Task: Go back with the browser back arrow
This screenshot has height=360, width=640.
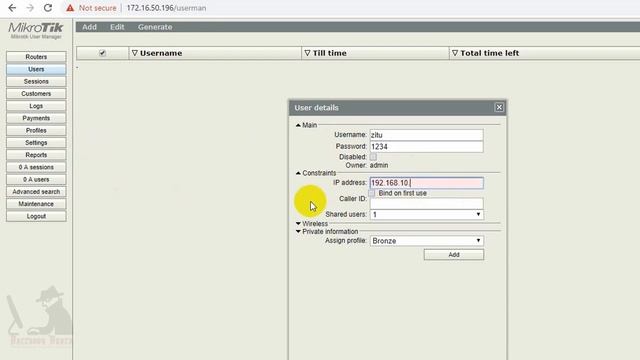Action: coord(12,8)
